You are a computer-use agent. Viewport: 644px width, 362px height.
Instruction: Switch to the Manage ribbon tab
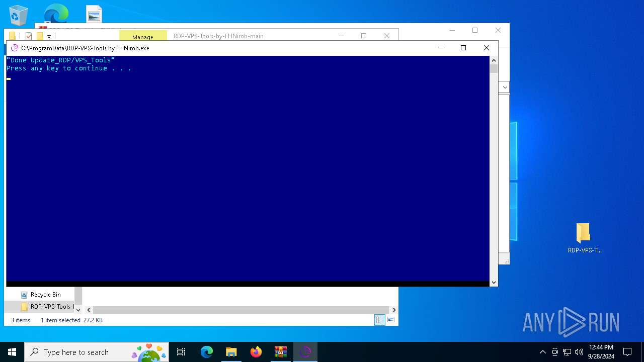click(143, 37)
